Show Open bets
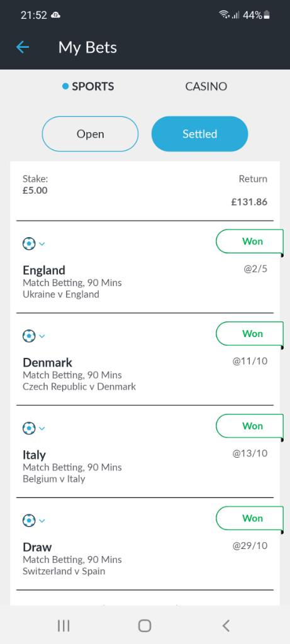290x644 pixels. [90, 134]
